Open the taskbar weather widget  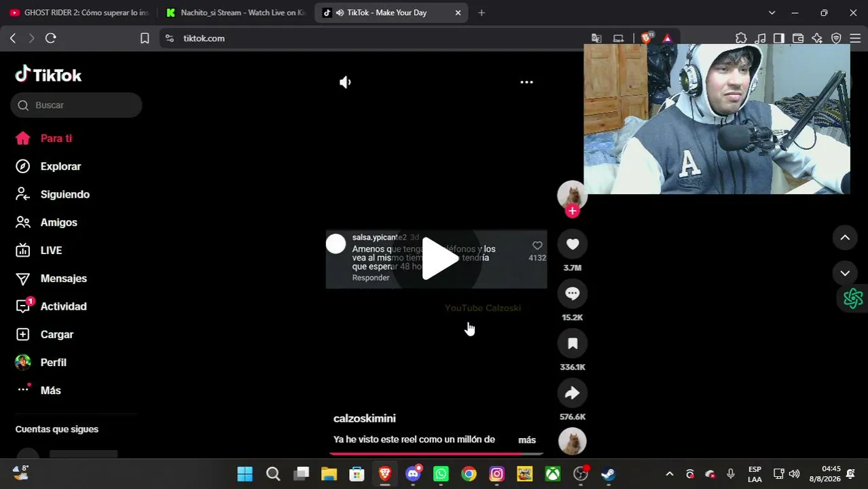point(20,473)
